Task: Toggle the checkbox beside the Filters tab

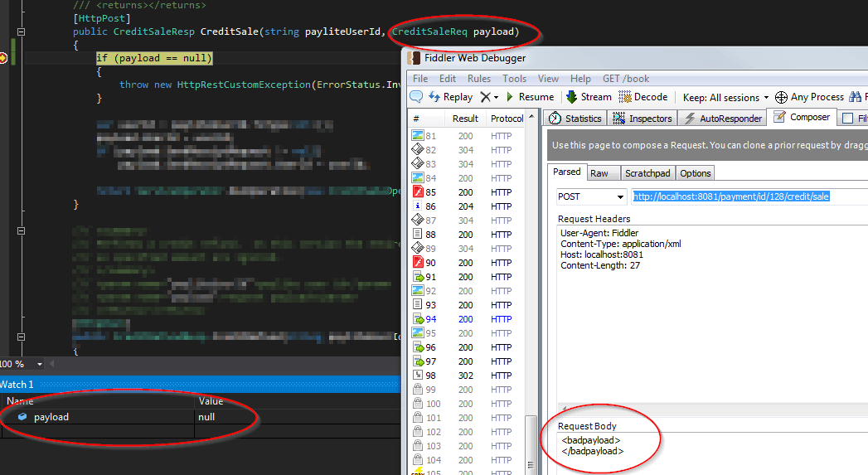Action: pos(847,119)
